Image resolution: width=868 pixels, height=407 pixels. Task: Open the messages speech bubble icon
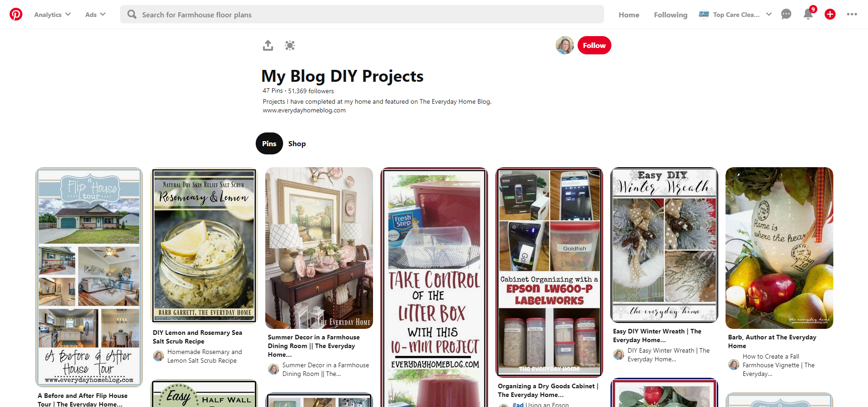[786, 14]
